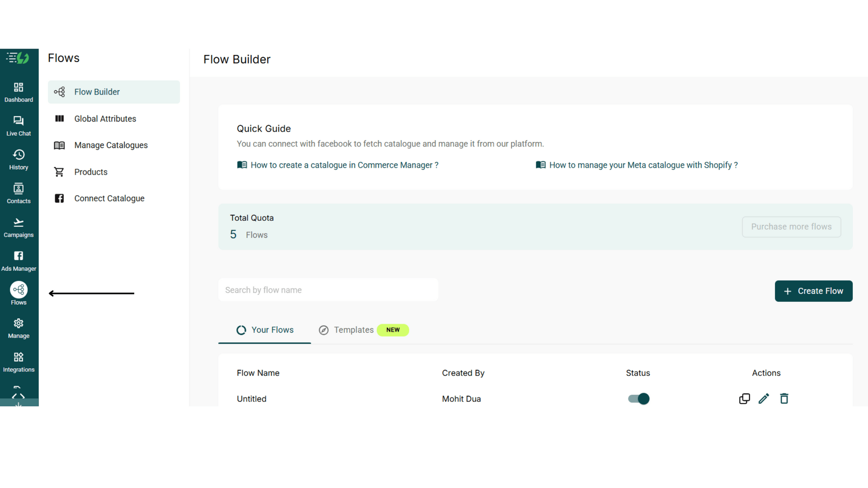Open the Manage gear icon
The width and height of the screenshot is (868, 488).
(x=19, y=329)
